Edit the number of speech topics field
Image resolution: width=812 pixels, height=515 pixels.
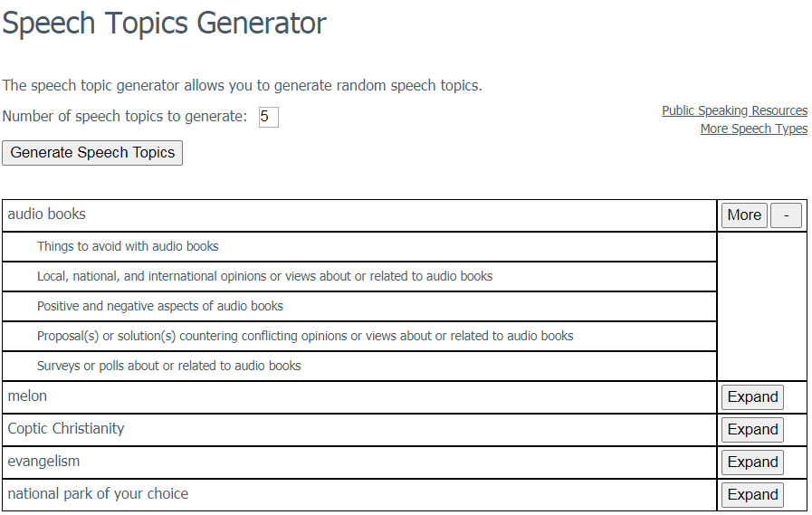[x=268, y=117]
